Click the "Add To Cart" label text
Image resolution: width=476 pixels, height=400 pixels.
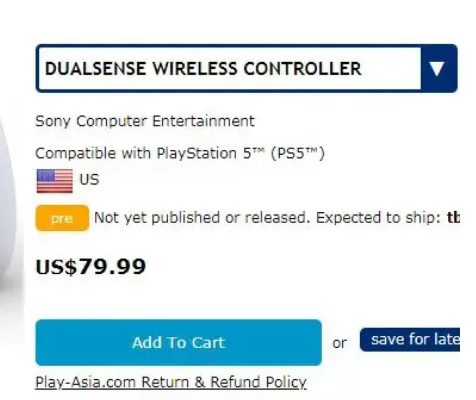tap(179, 343)
